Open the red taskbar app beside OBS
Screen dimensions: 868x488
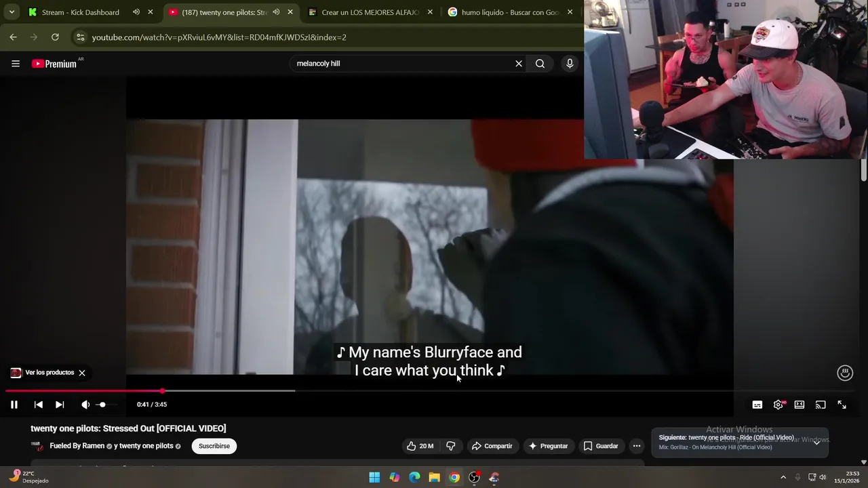coord(494,478)
